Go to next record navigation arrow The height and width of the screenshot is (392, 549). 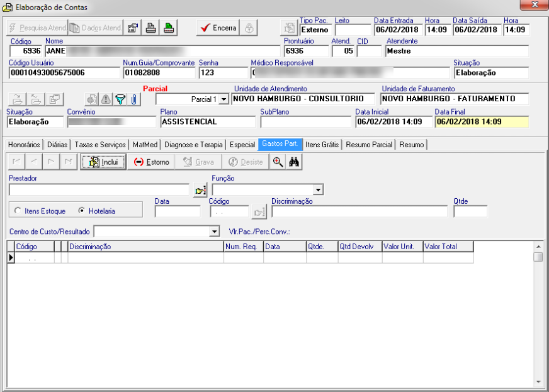(x=51, y=162)
